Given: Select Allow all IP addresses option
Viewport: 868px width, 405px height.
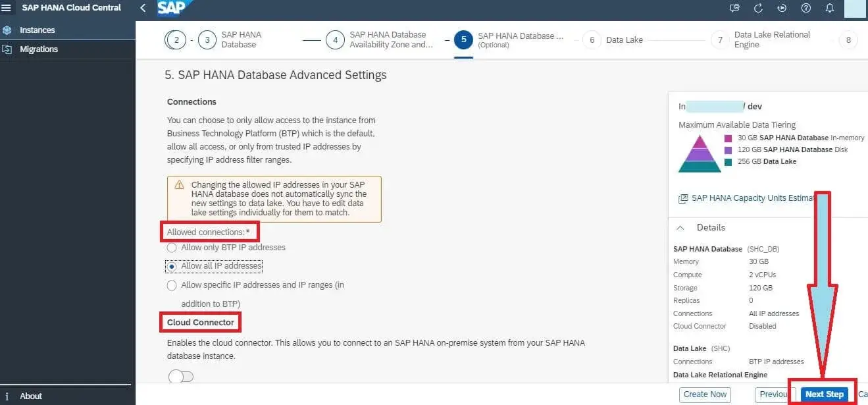Looking at the screenshot, I should tap(172, 266).
